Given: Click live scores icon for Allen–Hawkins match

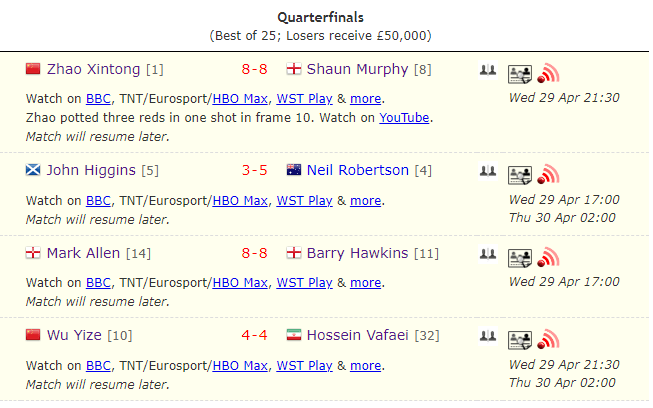Looking at the screenshot, I should tap(547, 258).
